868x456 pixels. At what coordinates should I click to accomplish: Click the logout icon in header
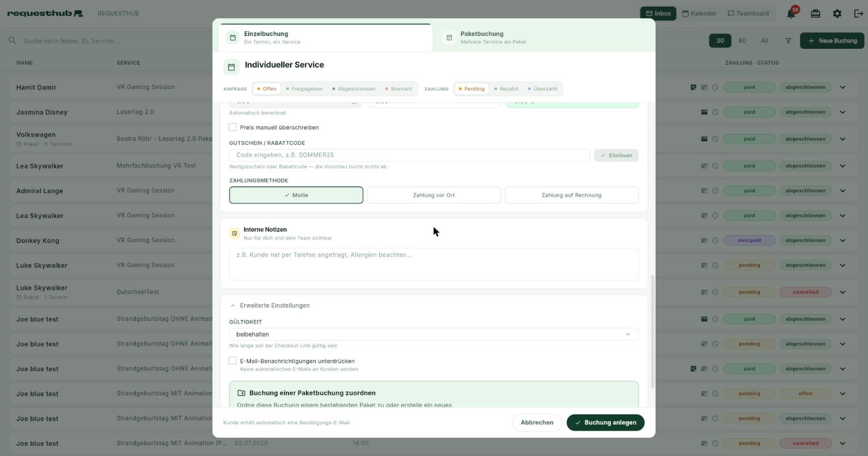click(858, 13)
